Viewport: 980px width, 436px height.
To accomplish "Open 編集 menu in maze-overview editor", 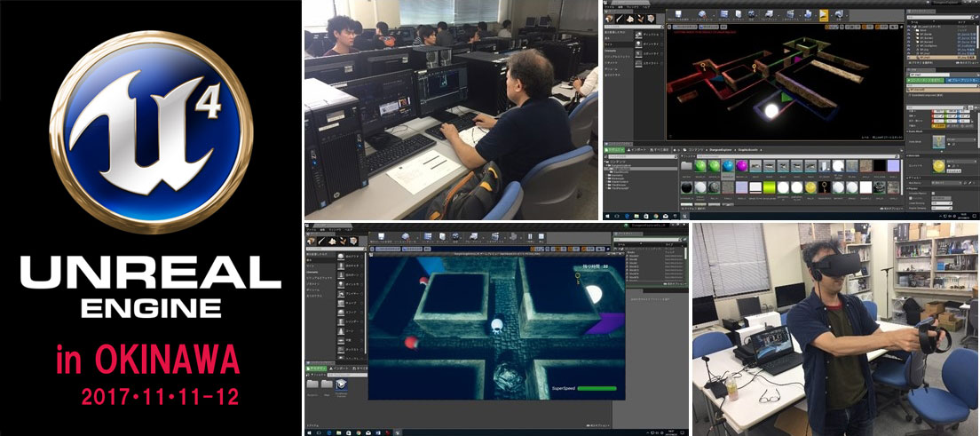I will (620, 7).
